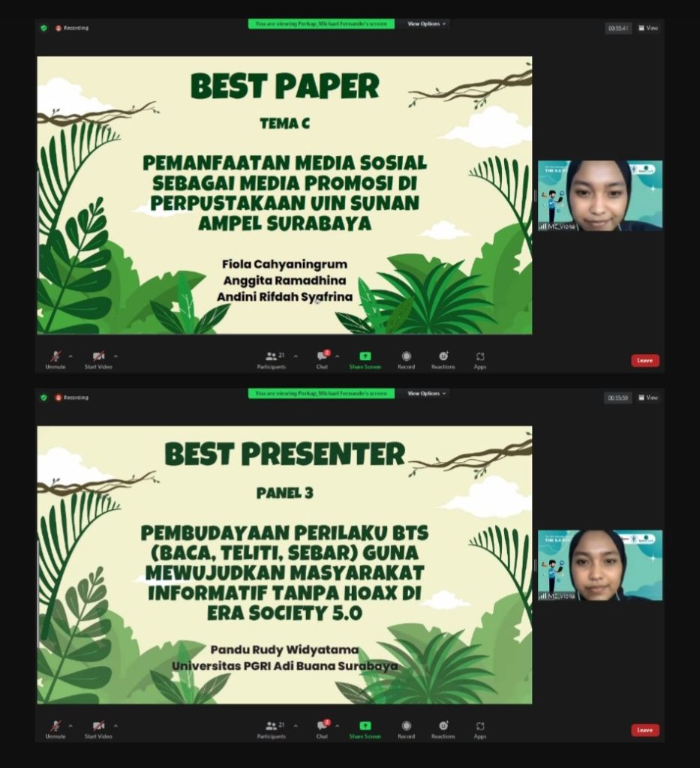Expand video options arrow in bottom window

click(x=116, y=726)
